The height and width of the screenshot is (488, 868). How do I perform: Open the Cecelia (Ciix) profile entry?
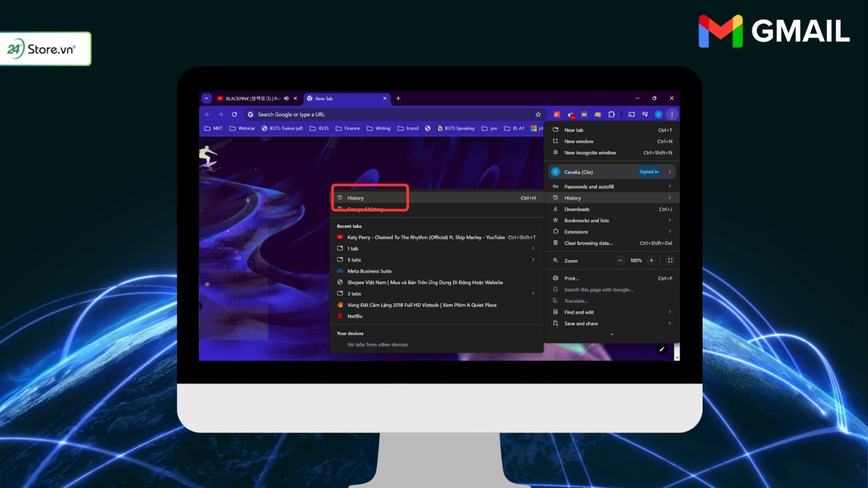coord(612,172)
